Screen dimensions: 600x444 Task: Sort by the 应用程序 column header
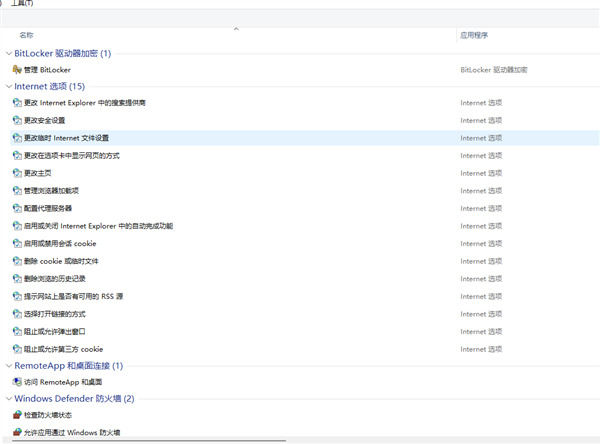(474, 35)
